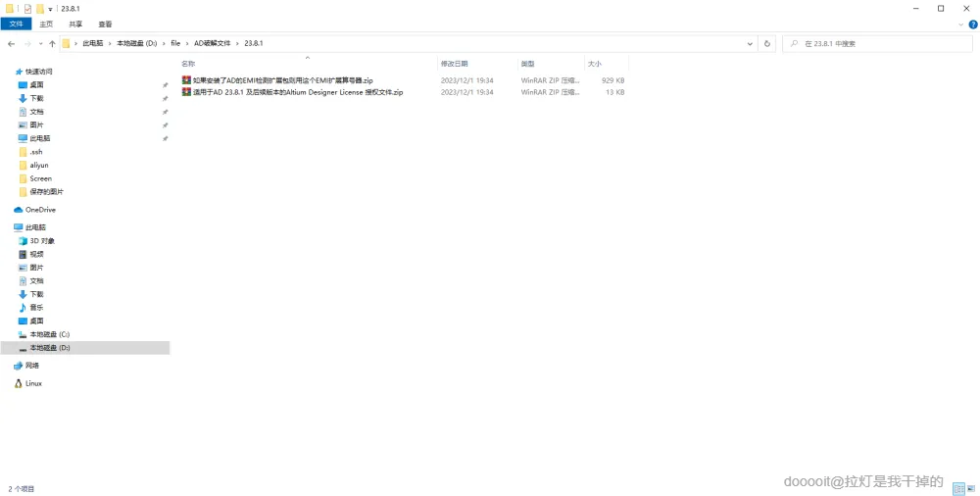Open the Customize Quick Access Toolbar dropdown
The image size is (980, 496).
tap(51, 10)
